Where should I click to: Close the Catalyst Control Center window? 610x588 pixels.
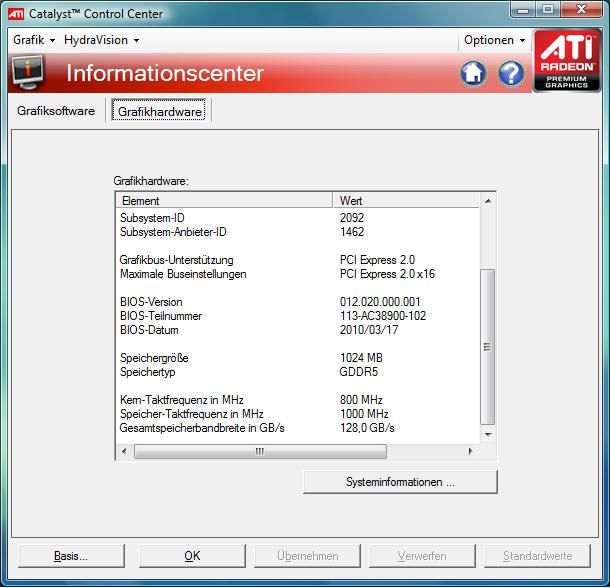[582, 9]
